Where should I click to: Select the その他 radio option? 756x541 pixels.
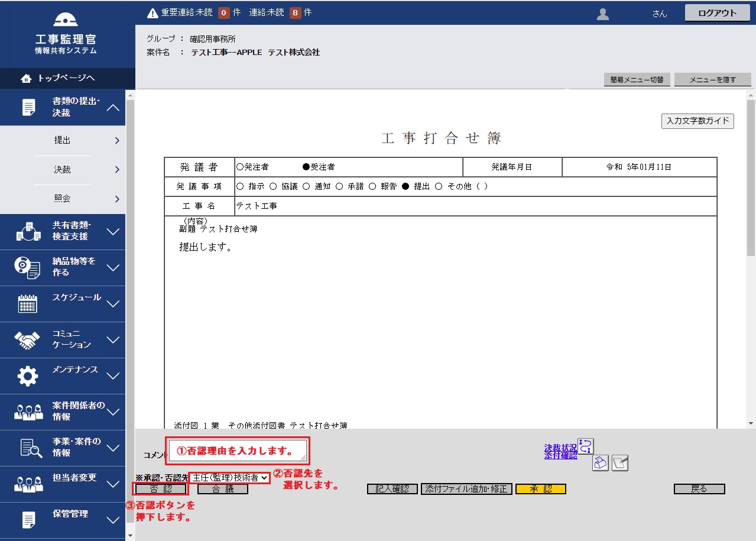coord(439,186)
